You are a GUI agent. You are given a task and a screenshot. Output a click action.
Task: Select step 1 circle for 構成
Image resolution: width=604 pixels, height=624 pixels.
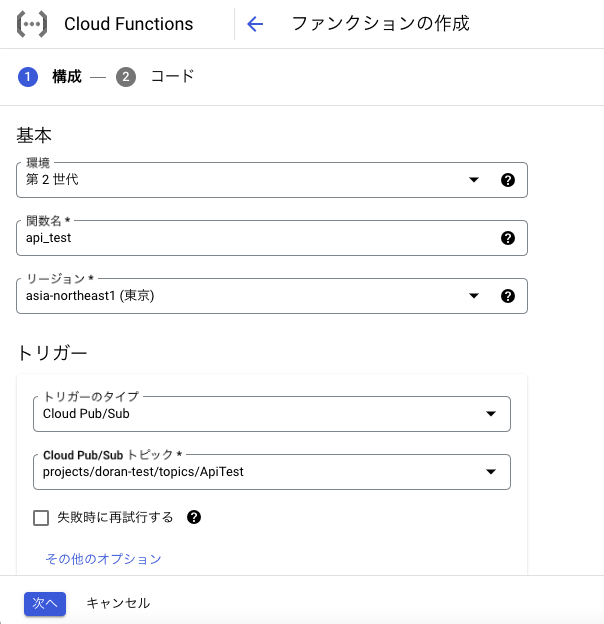click(28, 77)
